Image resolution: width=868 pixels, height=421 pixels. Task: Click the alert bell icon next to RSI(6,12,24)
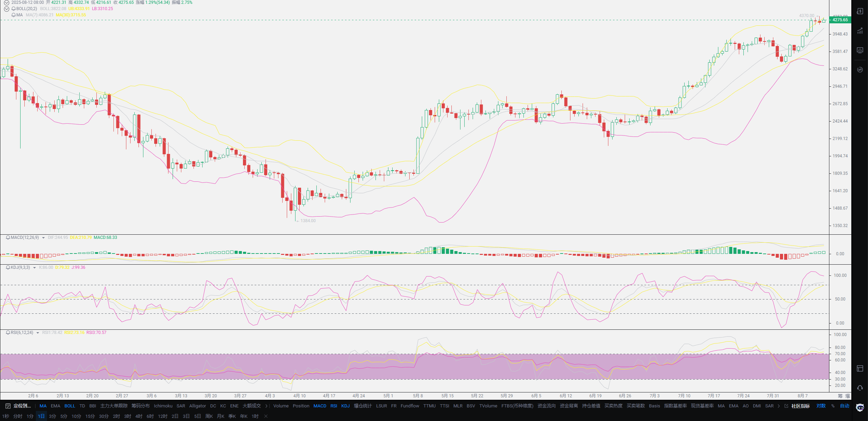8,333
